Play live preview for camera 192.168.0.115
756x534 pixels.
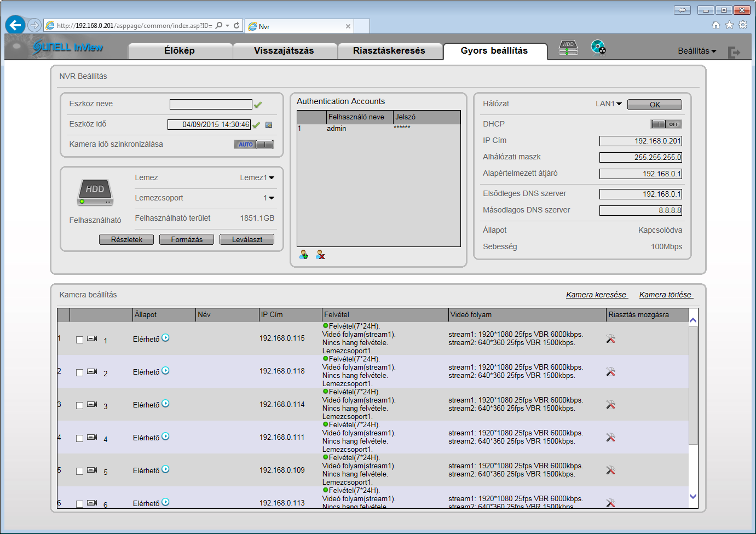[165, 338]
